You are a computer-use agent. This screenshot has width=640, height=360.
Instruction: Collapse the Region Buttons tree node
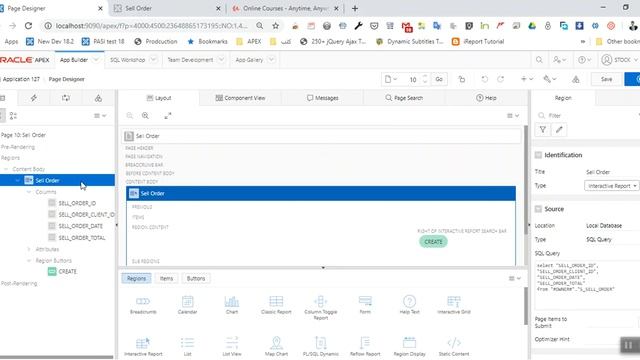pyautogui.click(x=29, y=260)
